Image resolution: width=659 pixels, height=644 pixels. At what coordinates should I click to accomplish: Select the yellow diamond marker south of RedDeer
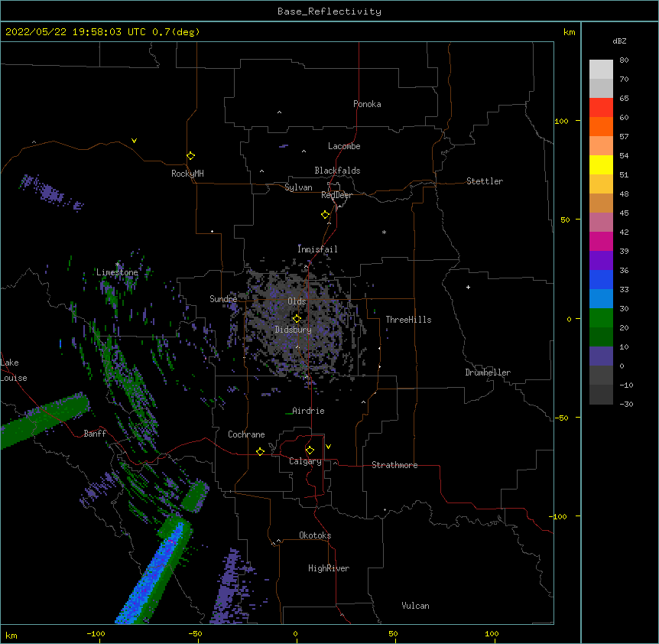(326, 215)
